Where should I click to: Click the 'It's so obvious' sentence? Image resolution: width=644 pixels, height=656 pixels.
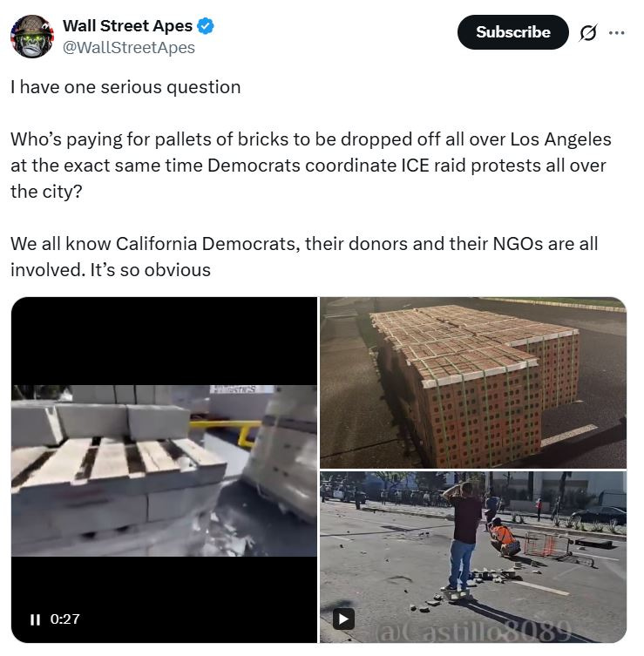click(x=151, y=270)
